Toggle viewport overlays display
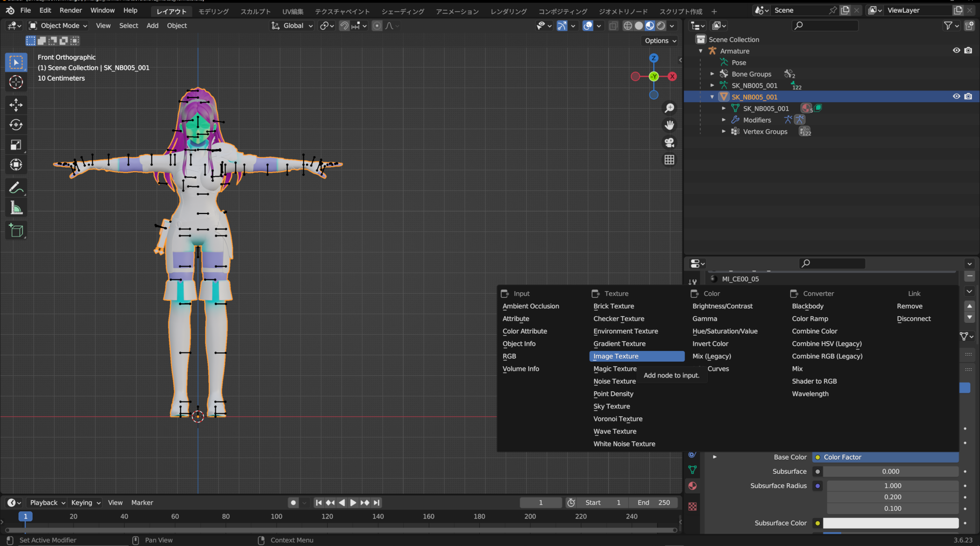The width and height of the screenshot is (980, 546). coord(588,26)
